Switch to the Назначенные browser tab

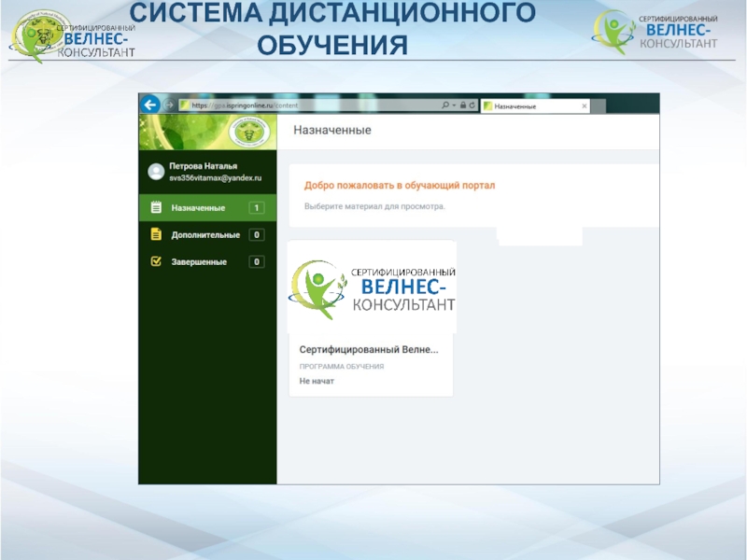535,106
